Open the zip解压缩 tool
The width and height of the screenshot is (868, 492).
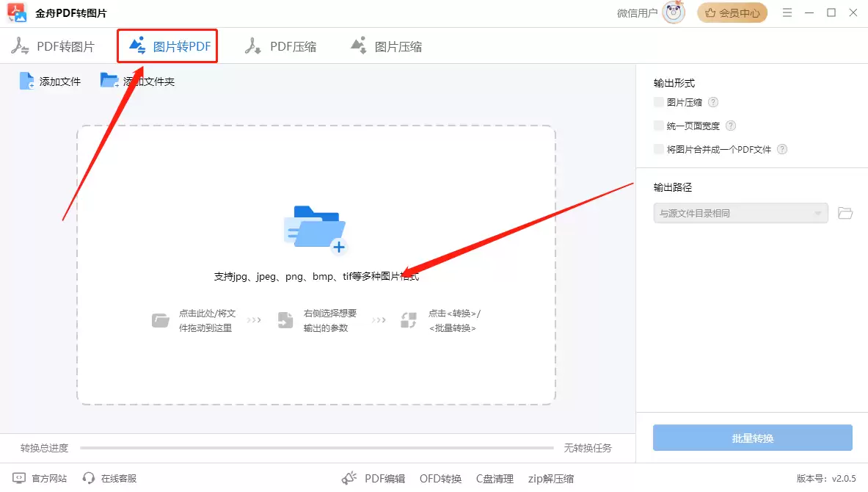point(550,478)
